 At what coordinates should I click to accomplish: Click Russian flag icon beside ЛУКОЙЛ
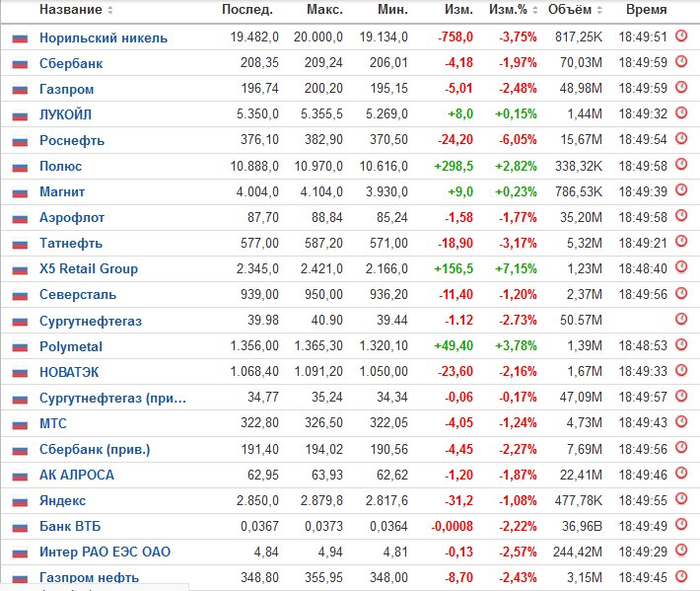20,115
